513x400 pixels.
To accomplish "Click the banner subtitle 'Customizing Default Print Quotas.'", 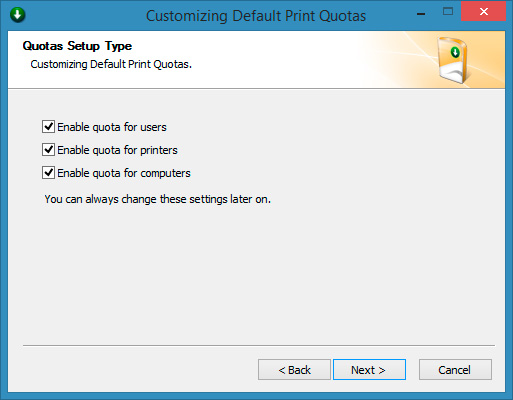I will (x=111, y=64).
